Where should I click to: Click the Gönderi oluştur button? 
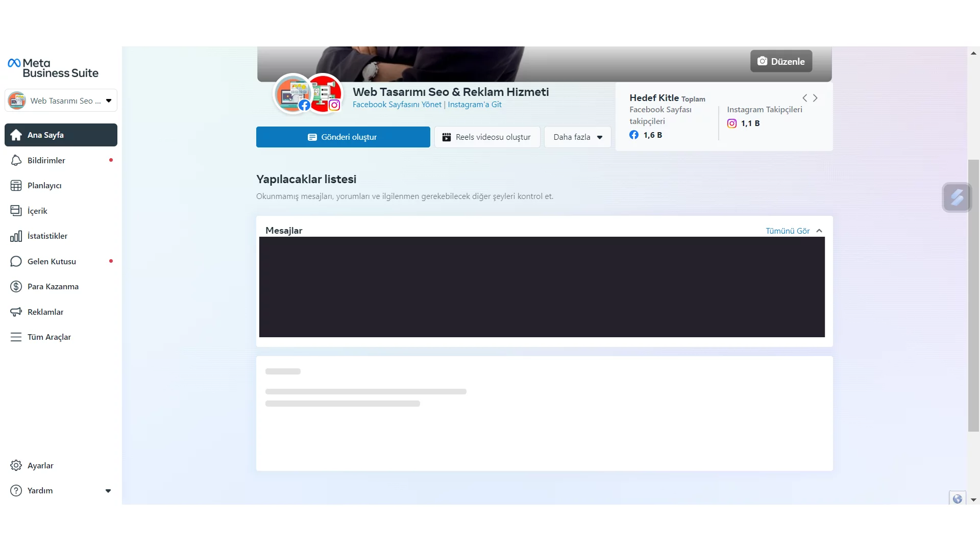point(343,137)
